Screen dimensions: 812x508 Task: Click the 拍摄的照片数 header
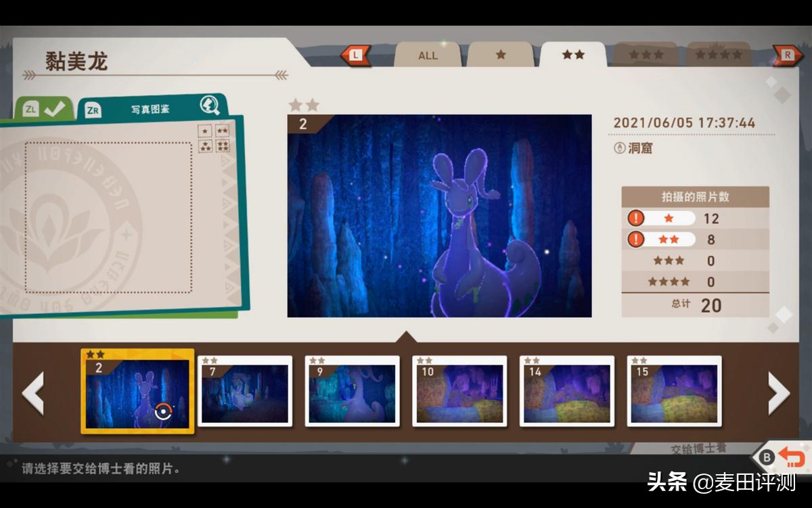click(696, 197)
